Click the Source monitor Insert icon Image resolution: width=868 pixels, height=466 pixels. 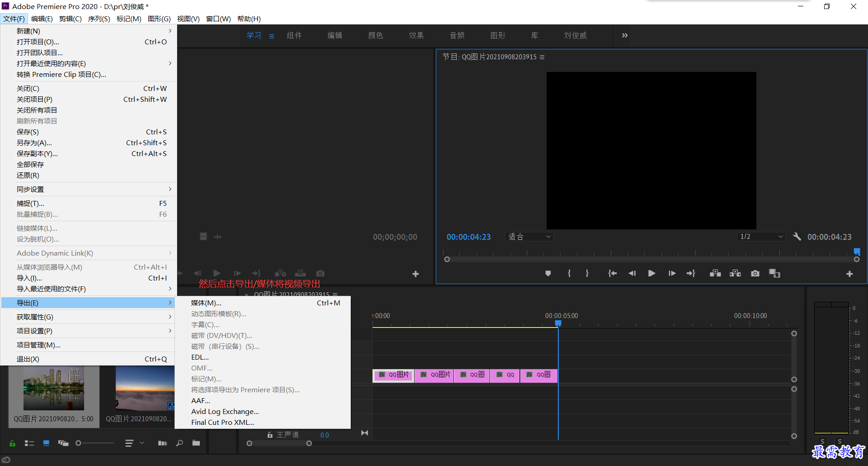[x=280, y=273]
